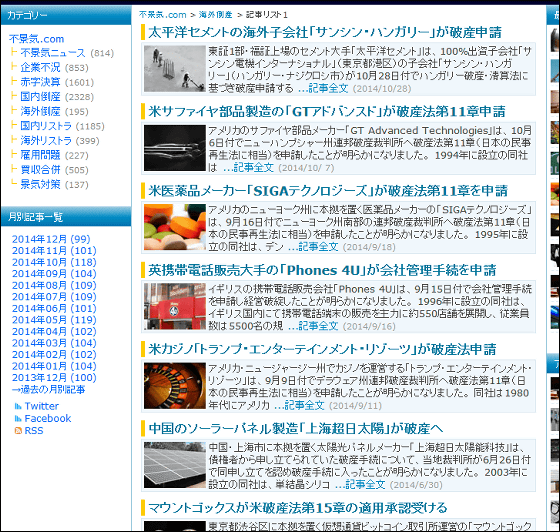Select 買収合併 category (505)
Viewport: 560px width, 532px height.
point(40,170)
